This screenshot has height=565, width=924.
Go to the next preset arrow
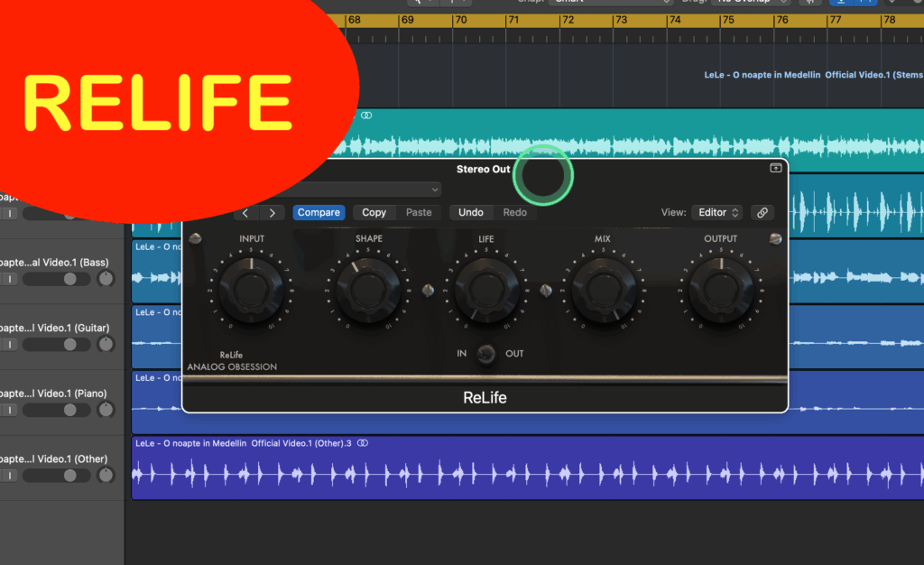tap(272, 213)
